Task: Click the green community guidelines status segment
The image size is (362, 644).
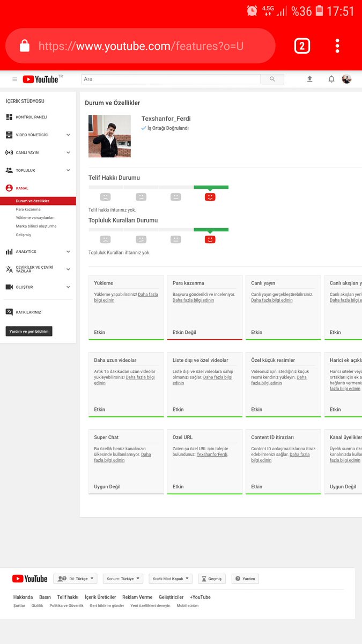Action: (x=211, y=230)
